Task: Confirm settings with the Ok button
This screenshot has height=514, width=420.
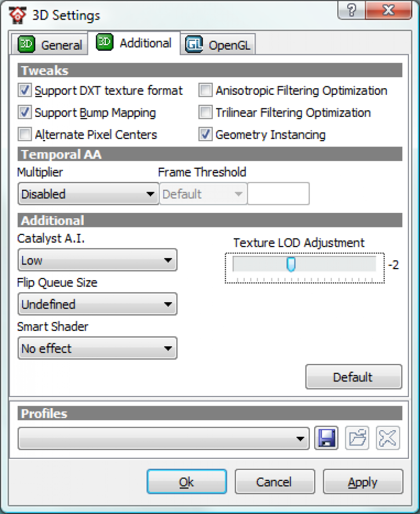Action: [187, 482]
